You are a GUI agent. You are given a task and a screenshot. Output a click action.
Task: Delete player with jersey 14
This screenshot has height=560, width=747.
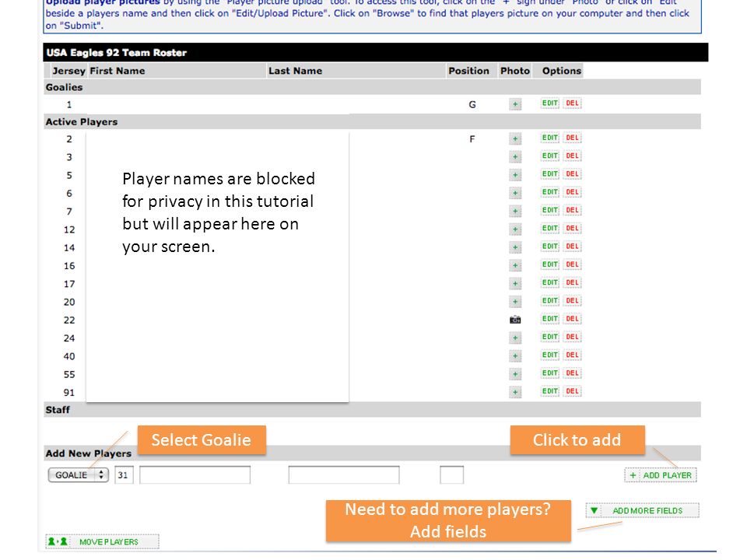[572, 247]
